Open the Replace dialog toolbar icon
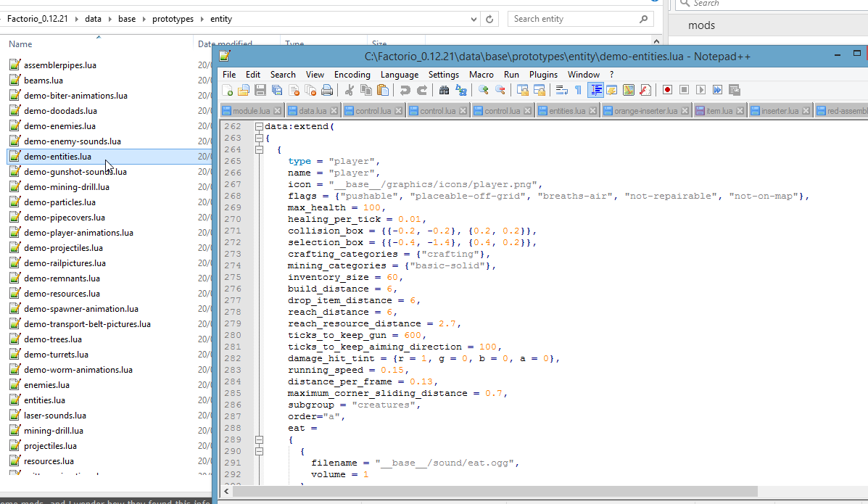 coord(461,90)
